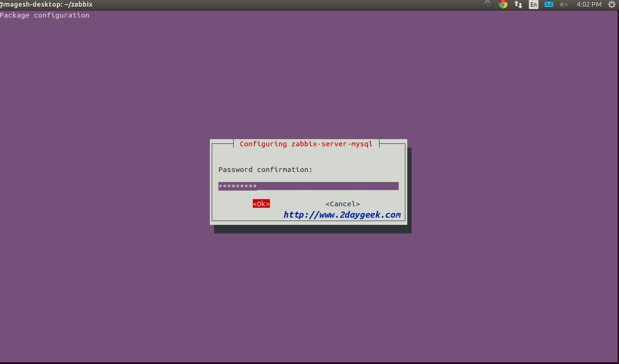Click the cloud sync indicator icon
The height and width of the screenshot is (364, 619).
coord(488,4)
